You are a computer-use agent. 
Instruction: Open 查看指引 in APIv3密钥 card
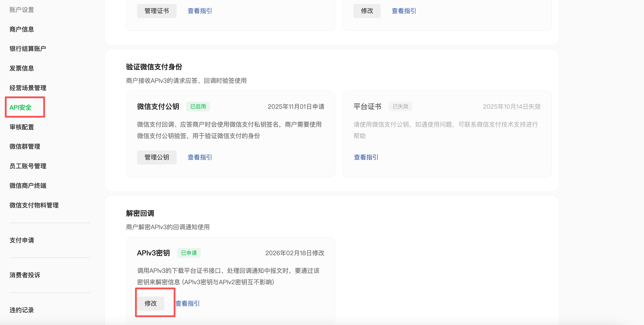(x=187, y=303)
